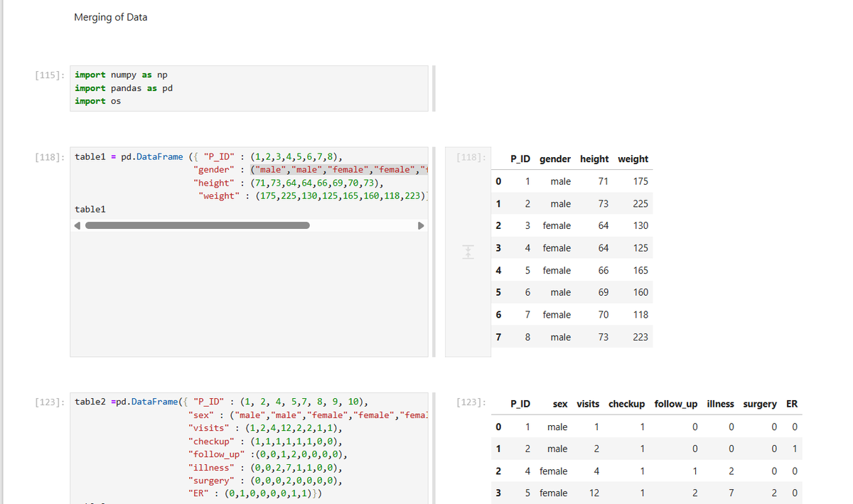Screen dimensions: 853x504
Task: Place cursor on the import numpy as np line
Action: [x=121, y=75]
